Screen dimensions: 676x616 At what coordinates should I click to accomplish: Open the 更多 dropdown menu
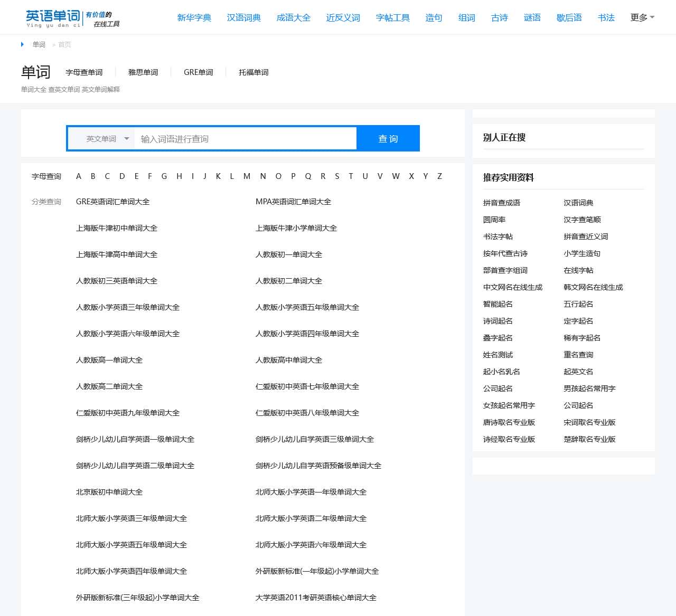click(x=642, y=17)
